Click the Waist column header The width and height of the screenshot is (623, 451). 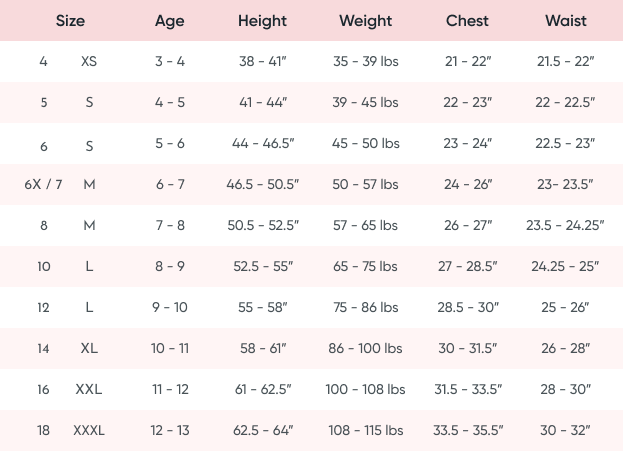(566, 21)
